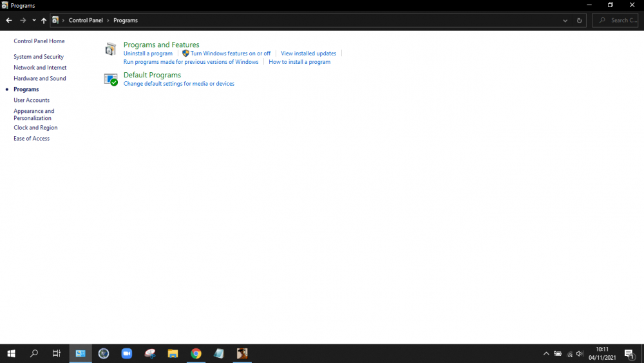Refresh the Programs page
Viewport: 644px width, 363px height.
(579, 21)
